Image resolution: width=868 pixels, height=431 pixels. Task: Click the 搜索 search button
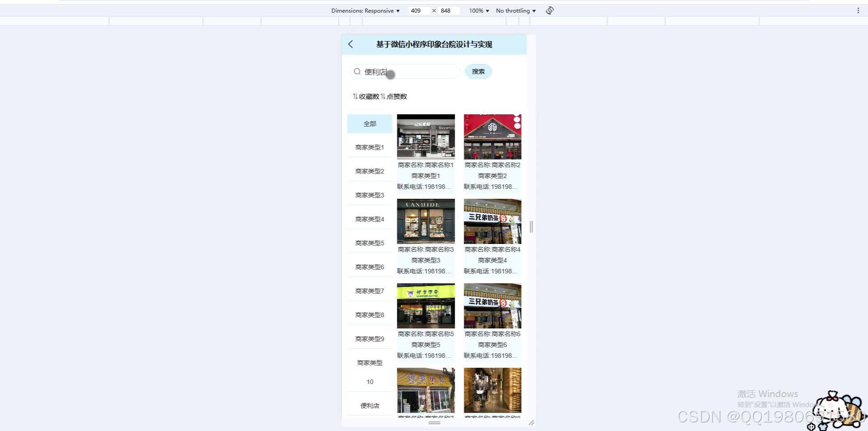[x=478, y=71]
